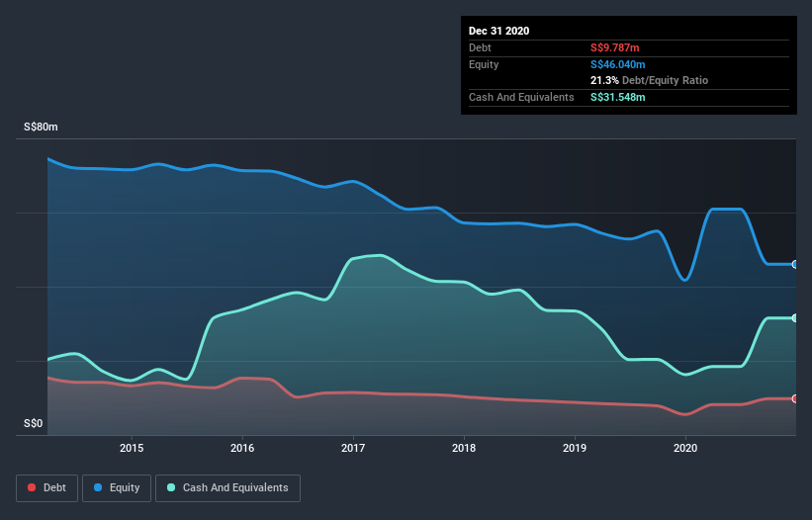Toggle the Equity series legend button
This screenshot has height=520, width=812.
pyautogui.click(x=117, y=488)
